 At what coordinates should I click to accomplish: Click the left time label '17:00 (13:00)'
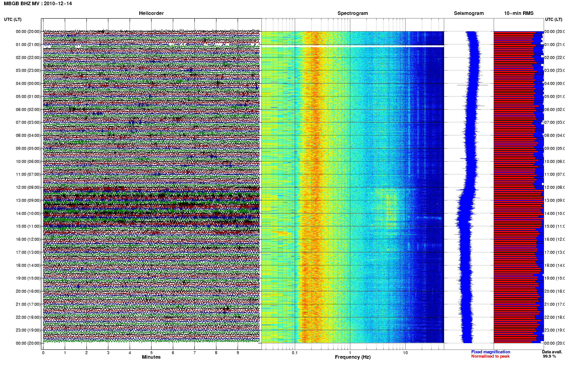pos(28,252)
